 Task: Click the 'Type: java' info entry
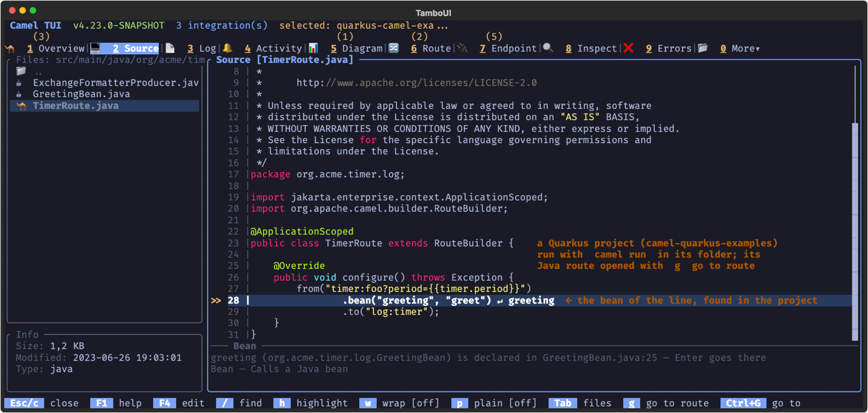coord(44,369)
